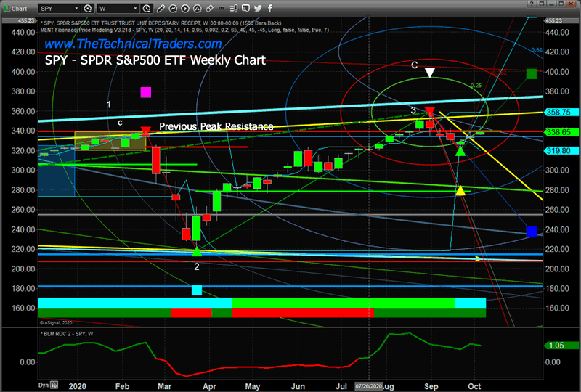Screen dimensions: 581x392
Task: Select the pencil drawing tool
Action: [x=161, y=8]
